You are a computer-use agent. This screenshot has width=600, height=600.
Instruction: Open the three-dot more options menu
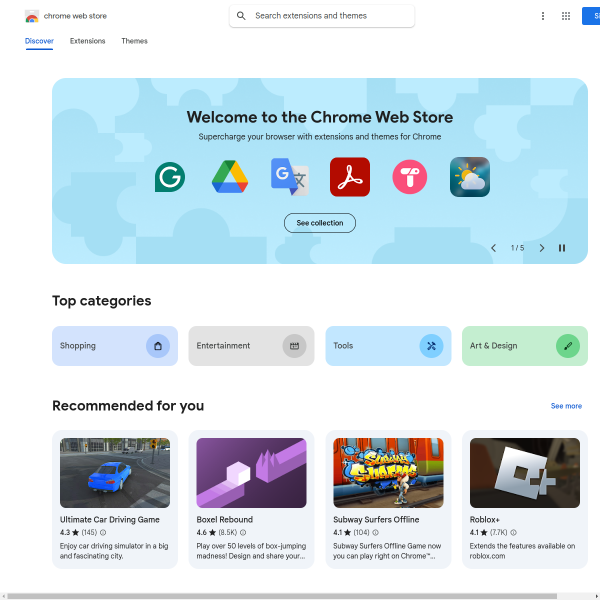[543, 16]
